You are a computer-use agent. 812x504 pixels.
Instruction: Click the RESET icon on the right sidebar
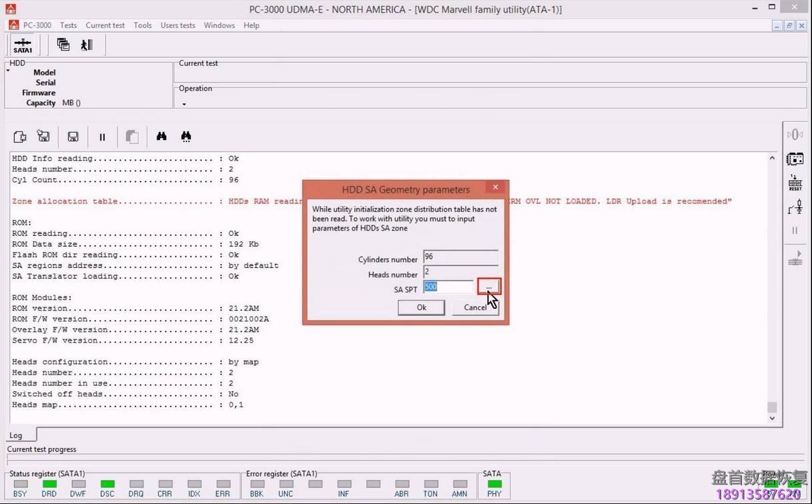pyautogui.click(x=795, y=182)
